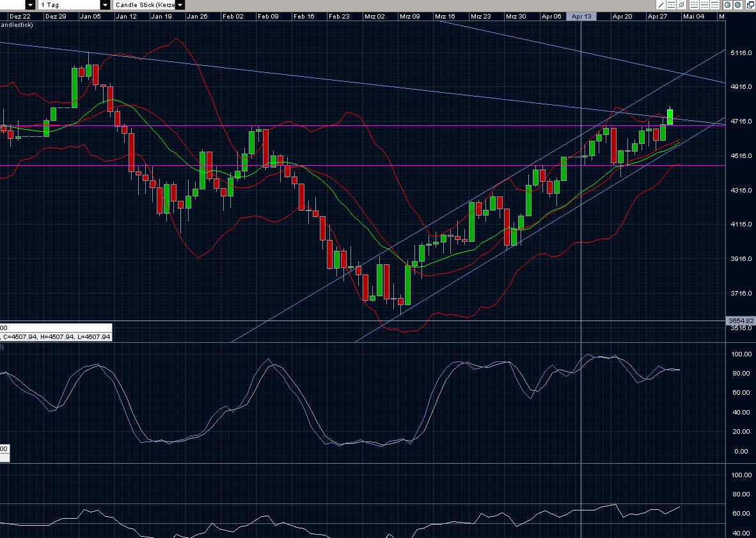The image size is (756, 538).
Task: Select the horizontal line drawing tool
Action: coord(671,5)
